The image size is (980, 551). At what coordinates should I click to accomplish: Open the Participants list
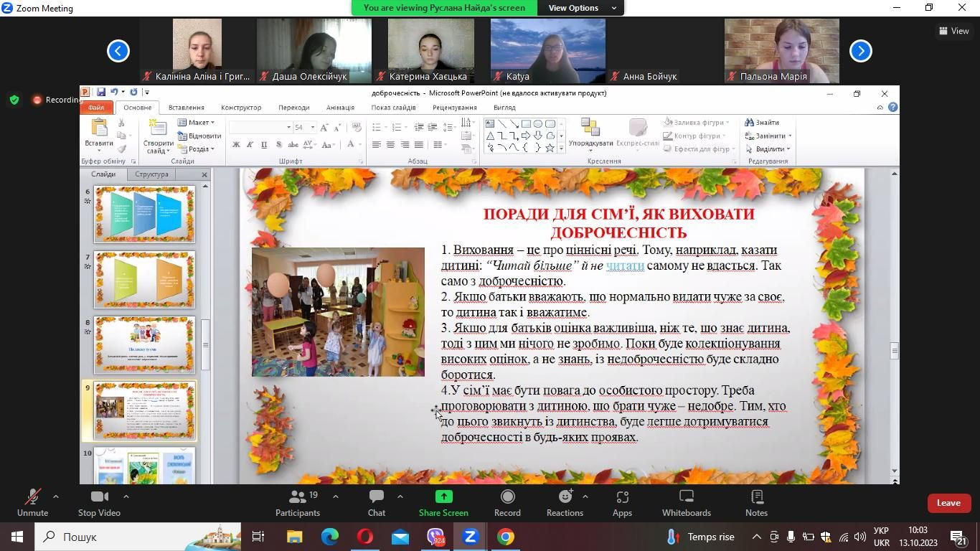[297, 502]
